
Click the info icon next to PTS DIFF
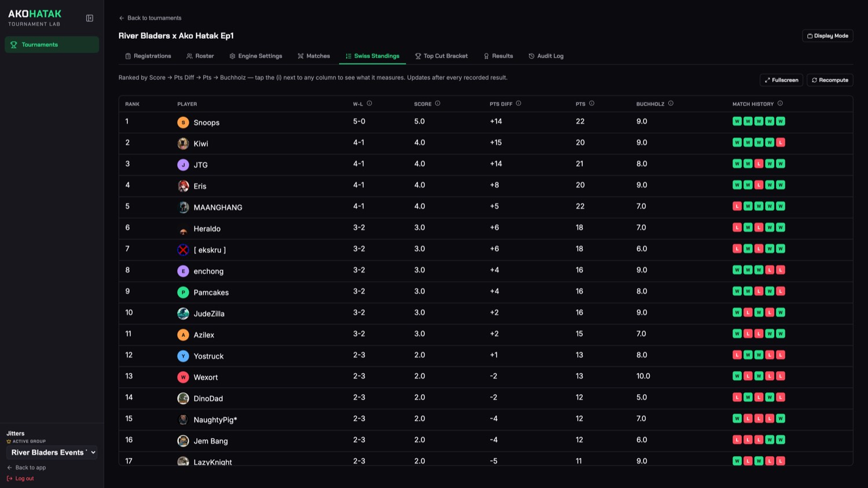pos(518,104)
